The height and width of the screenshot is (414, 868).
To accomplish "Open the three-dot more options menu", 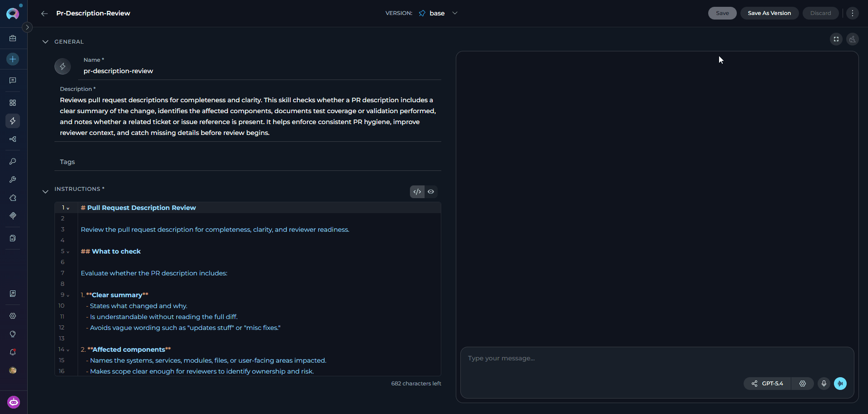I will pos(853,13).
